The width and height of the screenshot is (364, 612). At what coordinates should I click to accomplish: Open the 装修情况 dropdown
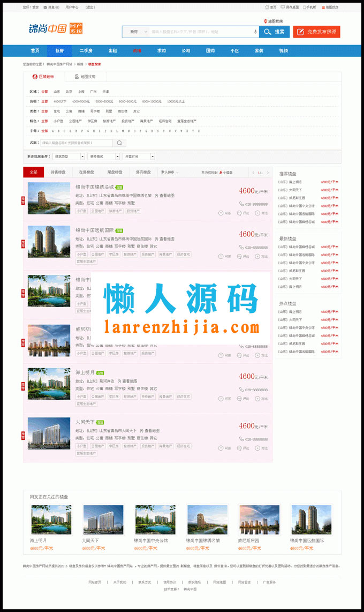104,156
